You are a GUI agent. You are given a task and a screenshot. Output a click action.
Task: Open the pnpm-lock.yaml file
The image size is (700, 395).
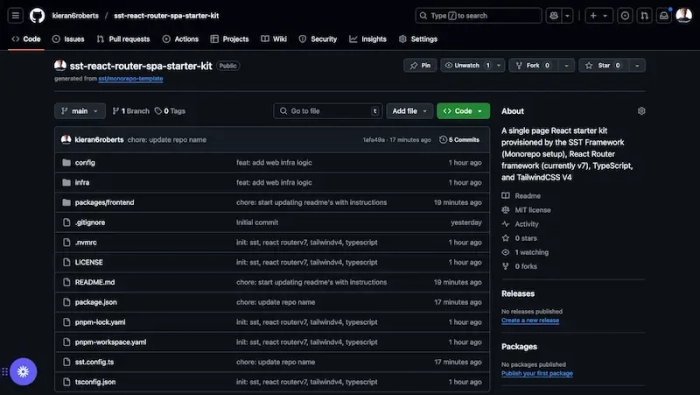pos(100,322)
